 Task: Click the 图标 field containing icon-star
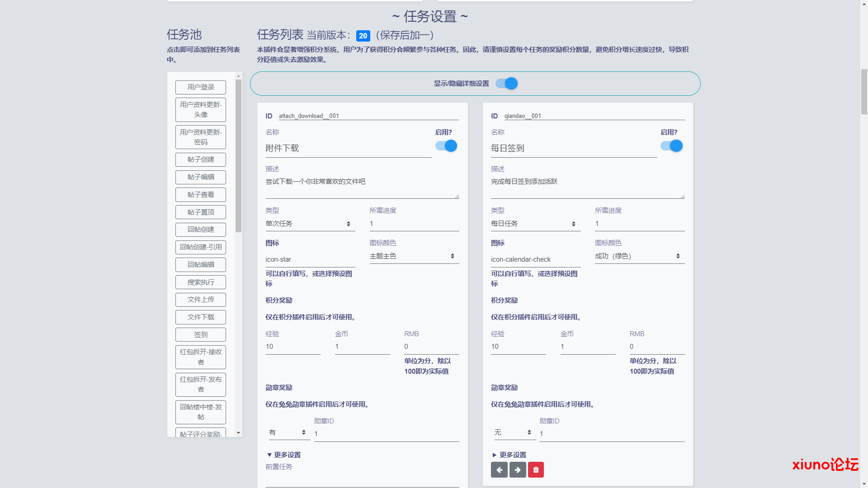tap(310, 259)
